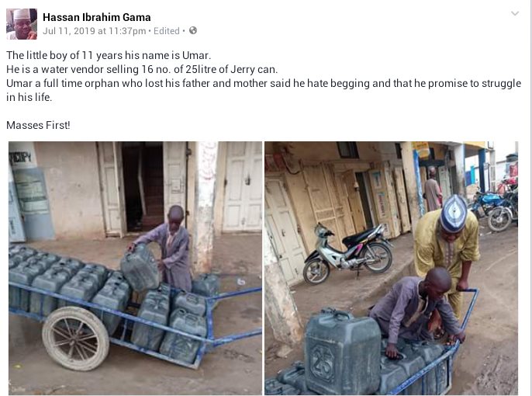Click the white closed double door in left photo
Viewport: 532px width, 396px height.
pos(242,187)
